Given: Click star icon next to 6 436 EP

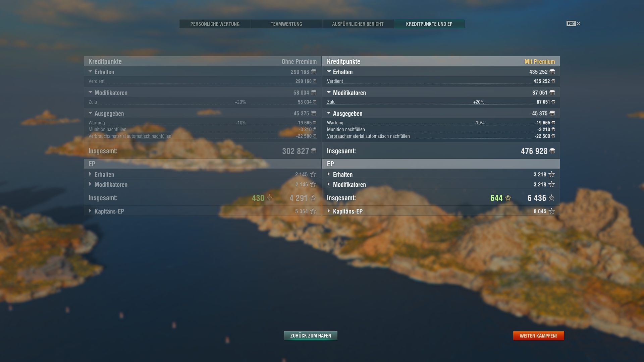Looking at the screenshot, I should click(x=551, y=198).
